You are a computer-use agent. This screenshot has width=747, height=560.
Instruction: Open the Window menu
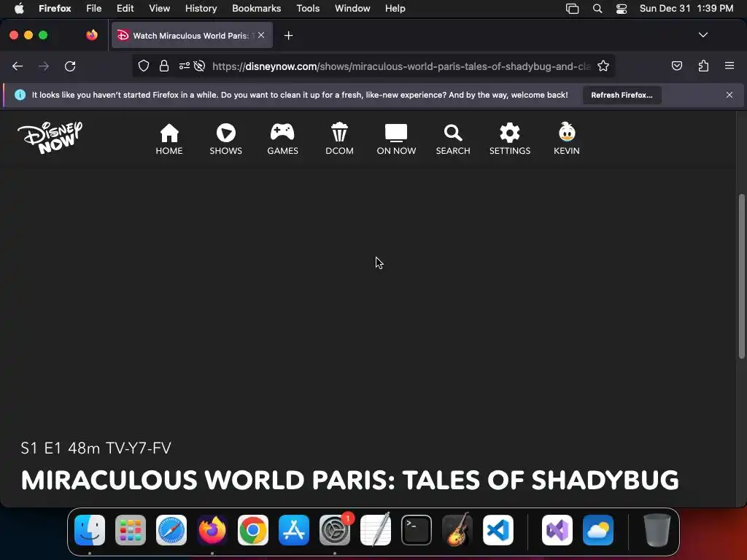pos(352,9)
